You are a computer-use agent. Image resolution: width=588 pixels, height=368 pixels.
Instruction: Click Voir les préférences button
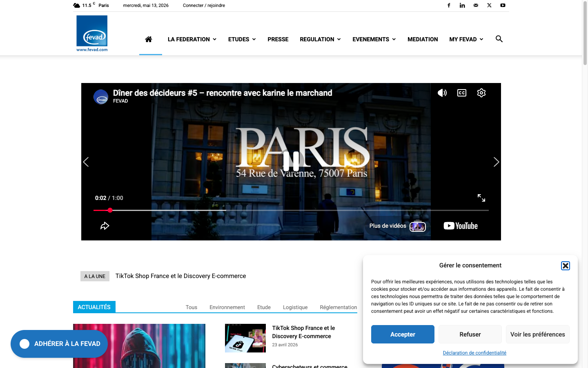pos(538,334)
